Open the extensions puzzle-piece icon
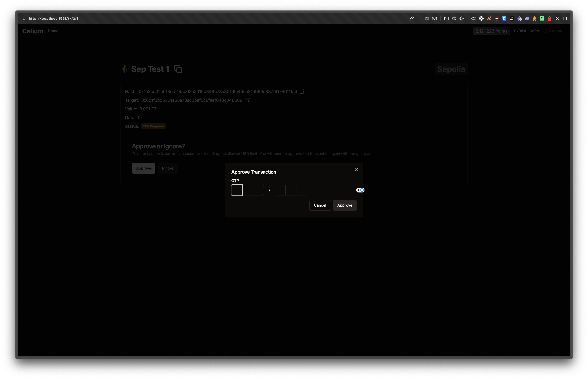The image size is (588, 379). [474, 18]
